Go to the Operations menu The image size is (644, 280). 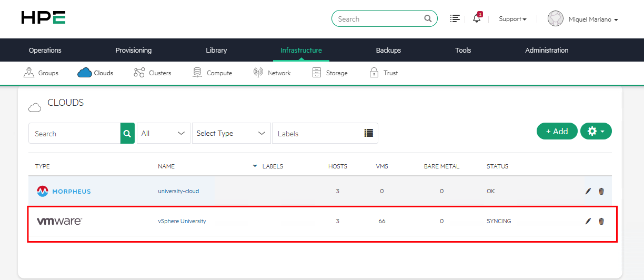[x=45, y=51]
